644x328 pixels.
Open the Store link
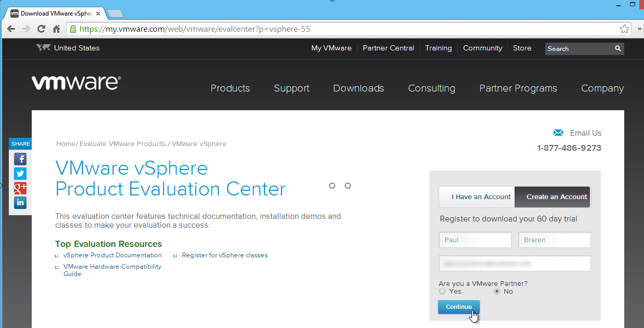coord(522,48)
